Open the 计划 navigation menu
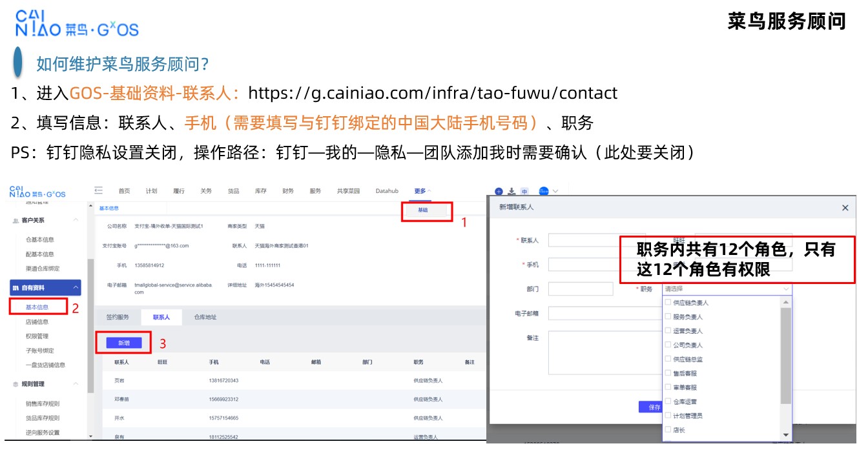868x457 pixels. coord(151,191)
